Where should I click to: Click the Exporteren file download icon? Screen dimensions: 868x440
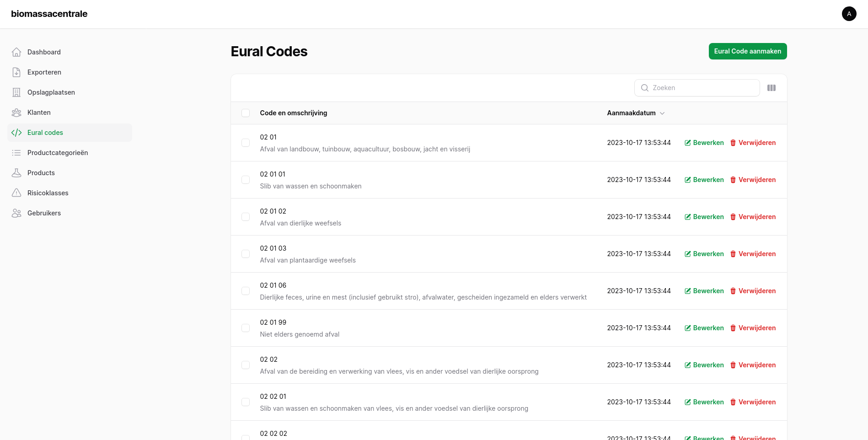[16, 72]
